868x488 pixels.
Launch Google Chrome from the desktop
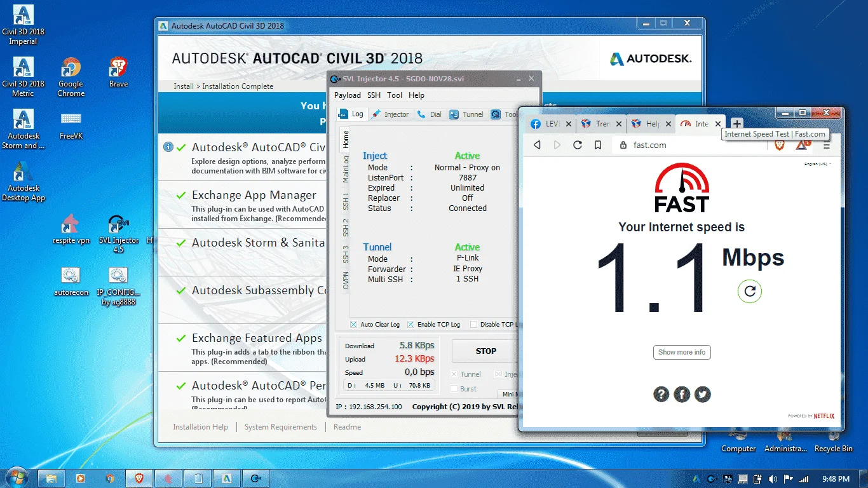[71, 78]
